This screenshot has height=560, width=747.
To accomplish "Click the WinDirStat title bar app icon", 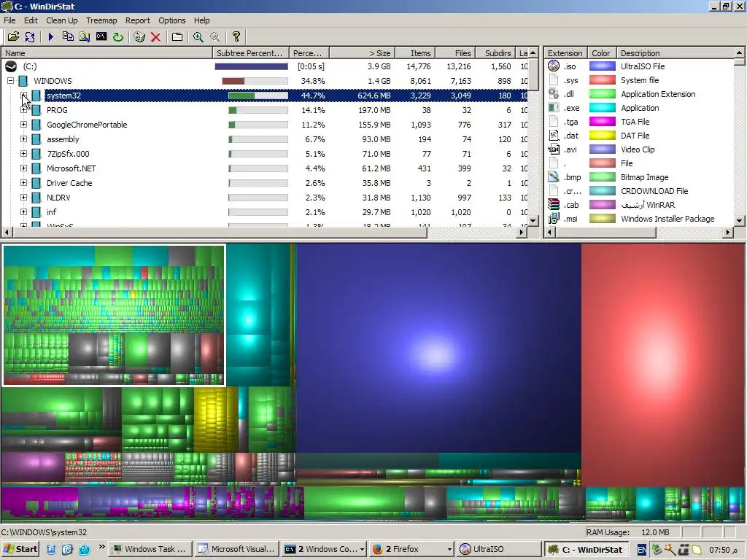I will [x=7, y=6].
